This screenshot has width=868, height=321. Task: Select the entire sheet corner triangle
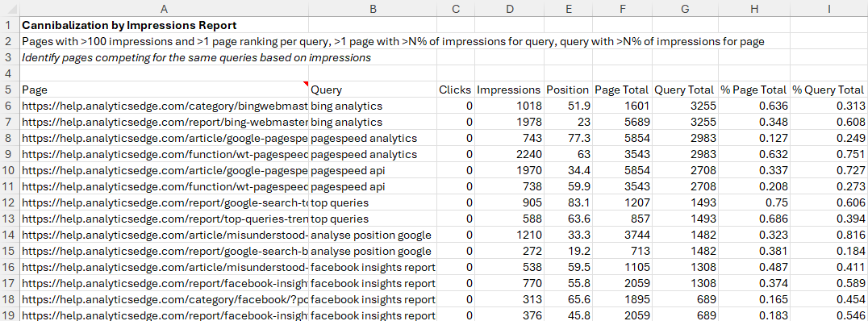10,8
